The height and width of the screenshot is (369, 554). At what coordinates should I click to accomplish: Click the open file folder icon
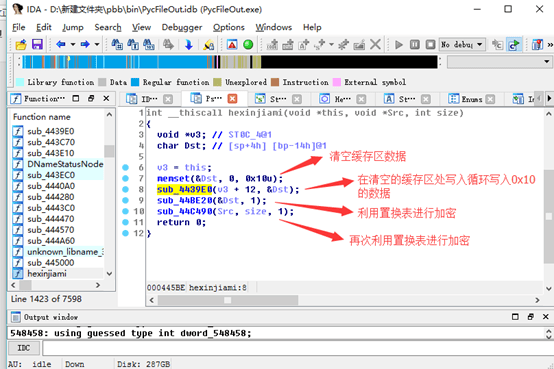(x=21, y=45)
